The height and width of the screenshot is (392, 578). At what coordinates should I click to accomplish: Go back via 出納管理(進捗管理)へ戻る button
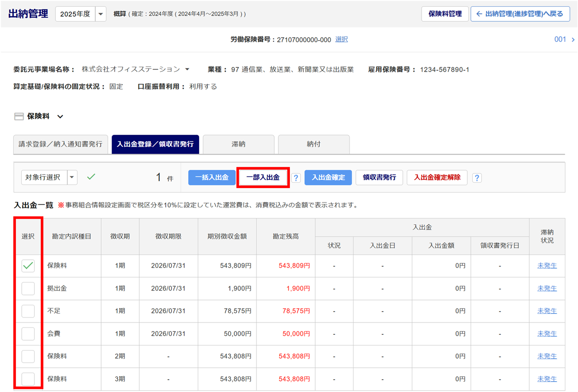coord(520,14)
